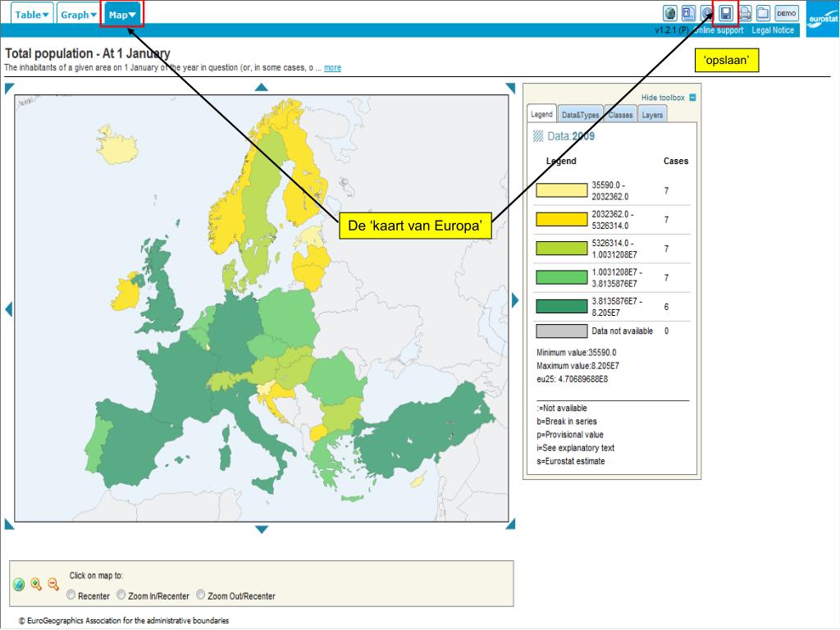Select the Zoom In/Recenter radio option

(x=121, y=596)
